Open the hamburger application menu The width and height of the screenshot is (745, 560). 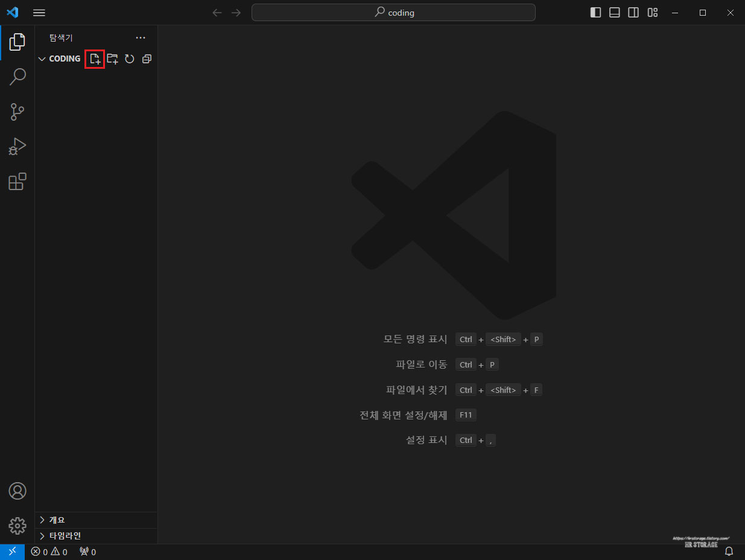39,13
